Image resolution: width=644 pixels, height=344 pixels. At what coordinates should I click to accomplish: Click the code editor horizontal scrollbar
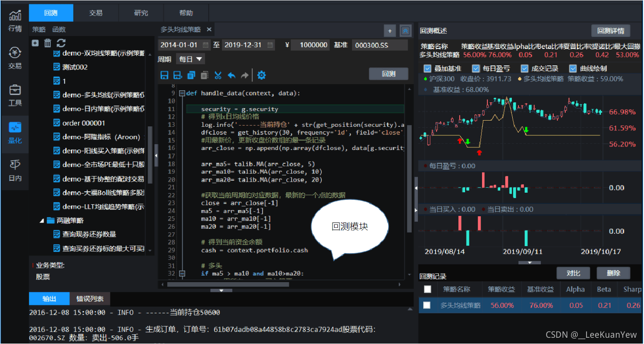pyautogui.click(x=228, y=284)
